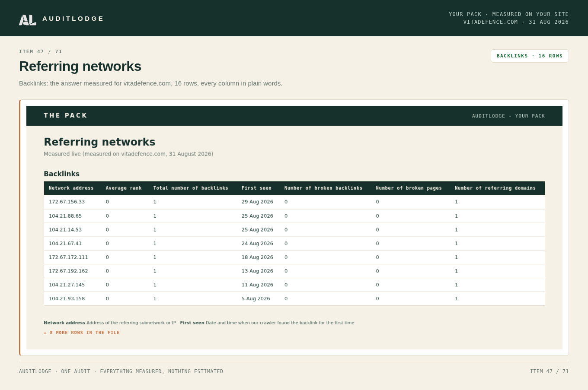588x390 pixels.
Task: Click the AuditLodge AL logo icon
Action: coord(28,20)
